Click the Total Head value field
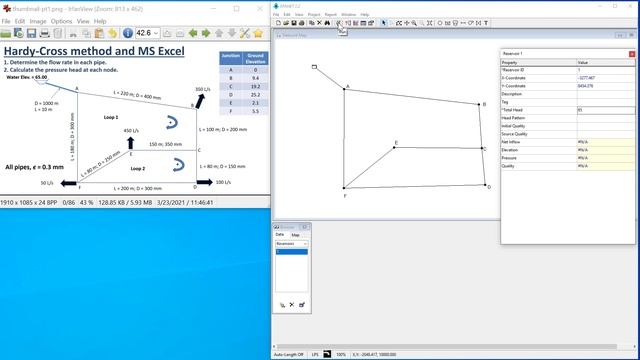Viewport: 640px width, 360px height. pyautogui.click(x=606, y=110)
